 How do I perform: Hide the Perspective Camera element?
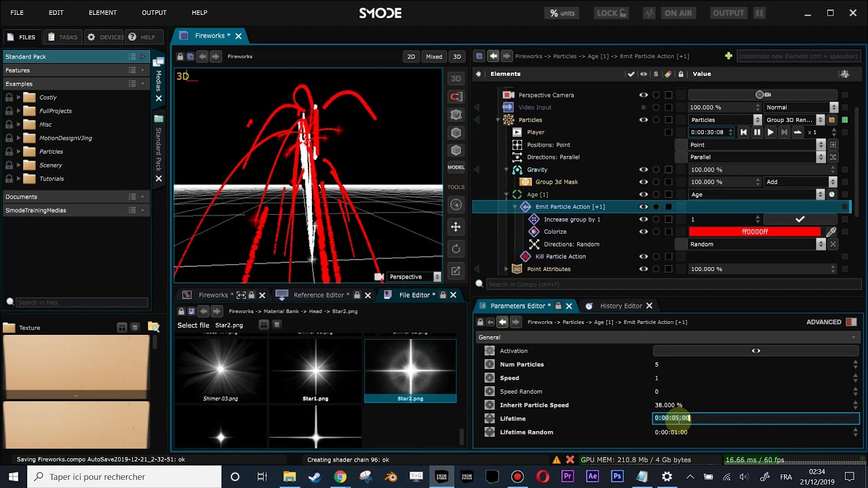644,95
